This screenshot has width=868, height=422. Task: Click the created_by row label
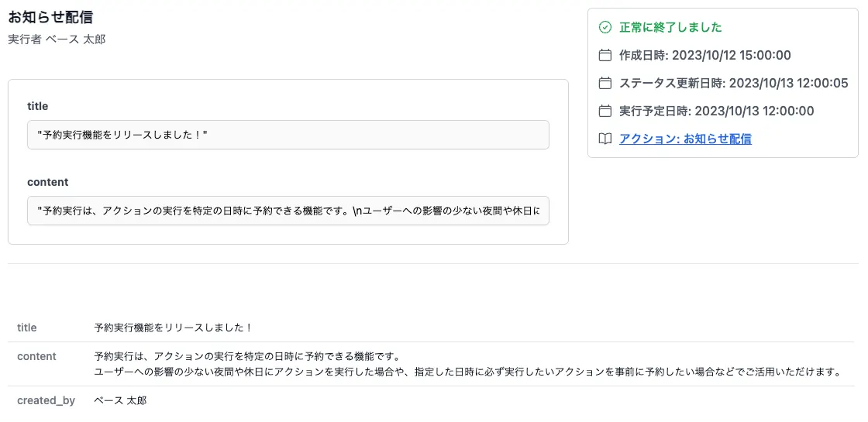[46, 400]
